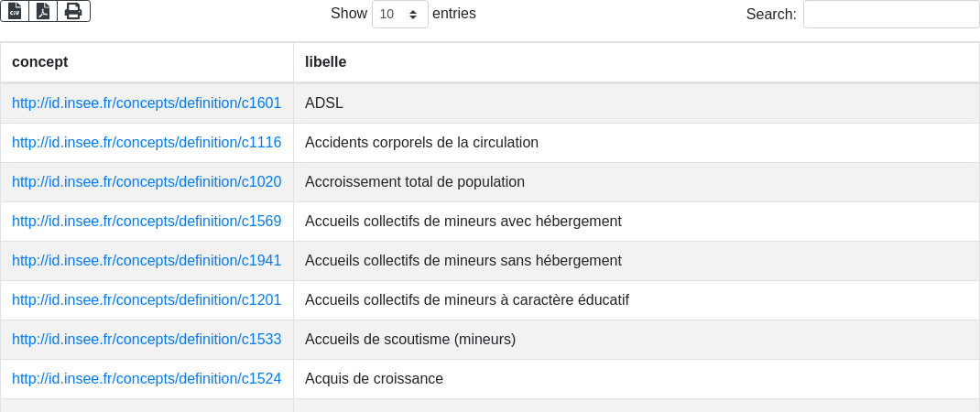Image resolution: width=980 pixels, height=412 pixels.
Task: Select the Accueils de scoutisme (mineurs) cell
Action: (x=637, y=340)
